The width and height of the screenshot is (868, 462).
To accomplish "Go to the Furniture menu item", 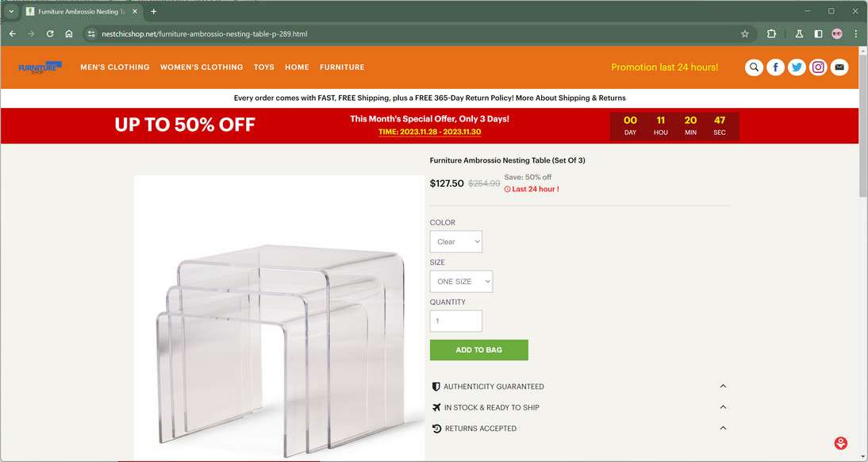I will click(341, 67).
